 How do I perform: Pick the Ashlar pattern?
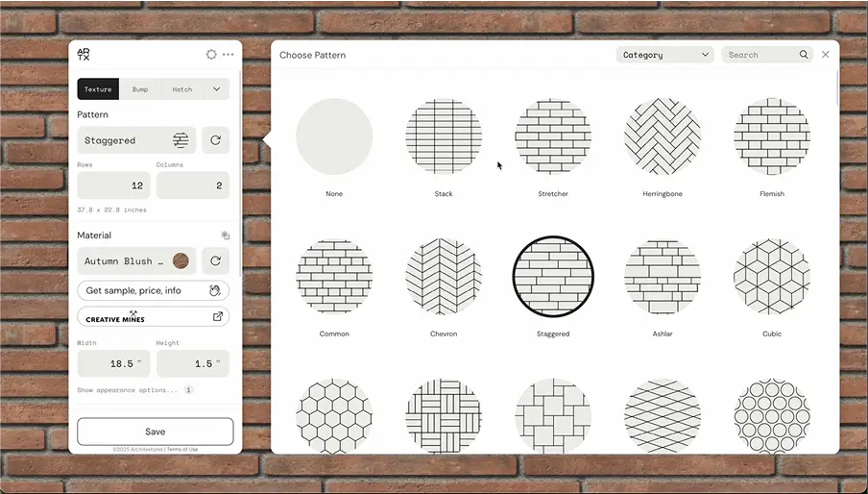tap(663, 277)
